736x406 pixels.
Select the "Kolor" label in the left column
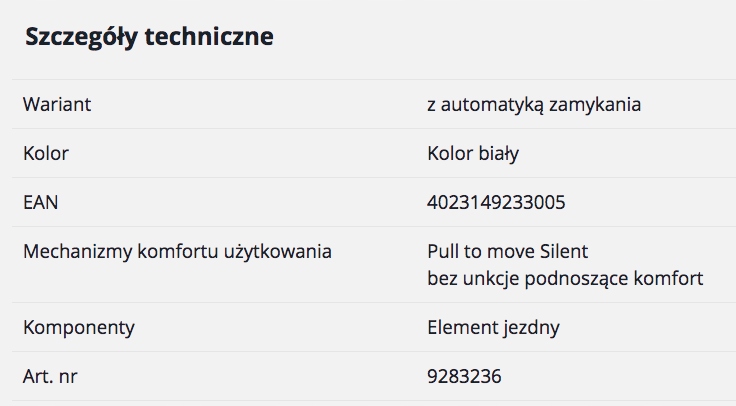pyautogui.click(x=46, y=153)
